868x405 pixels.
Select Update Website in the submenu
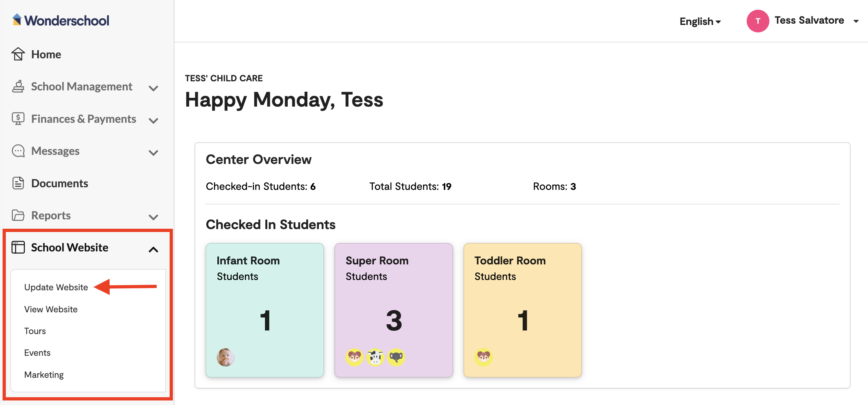click(x=56, y=287)
